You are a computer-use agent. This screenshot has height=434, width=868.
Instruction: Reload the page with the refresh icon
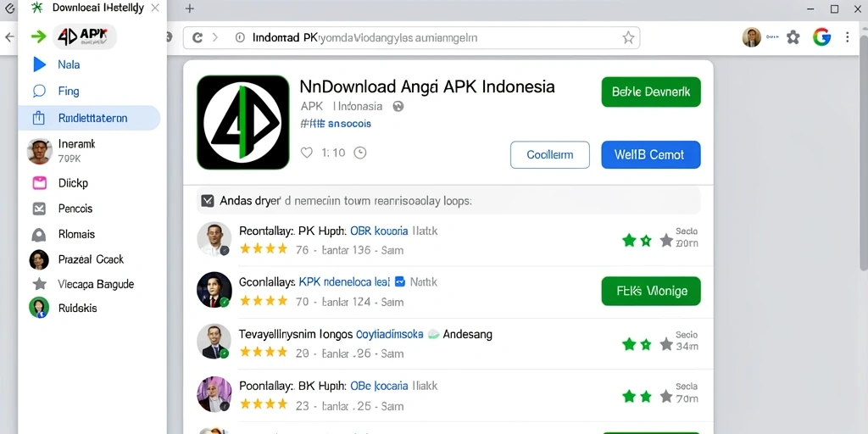coord(197,37)
